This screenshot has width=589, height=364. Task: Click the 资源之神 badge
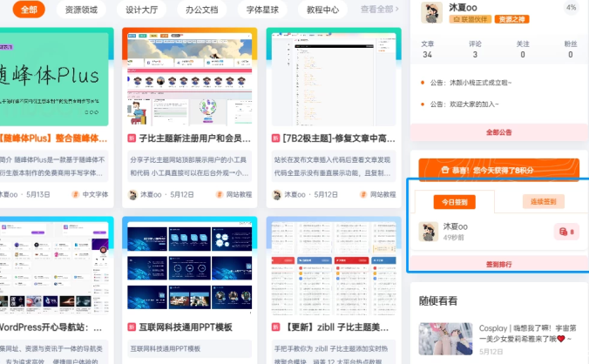pos(511,19)
